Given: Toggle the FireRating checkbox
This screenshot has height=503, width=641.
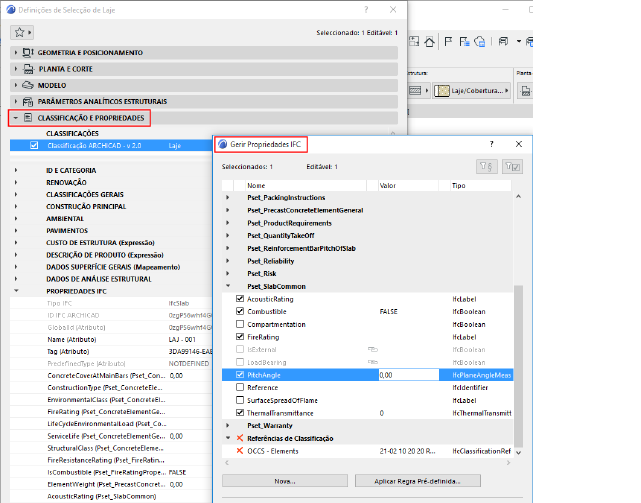Looking at the screenshot, I should (x=240, y=337).
